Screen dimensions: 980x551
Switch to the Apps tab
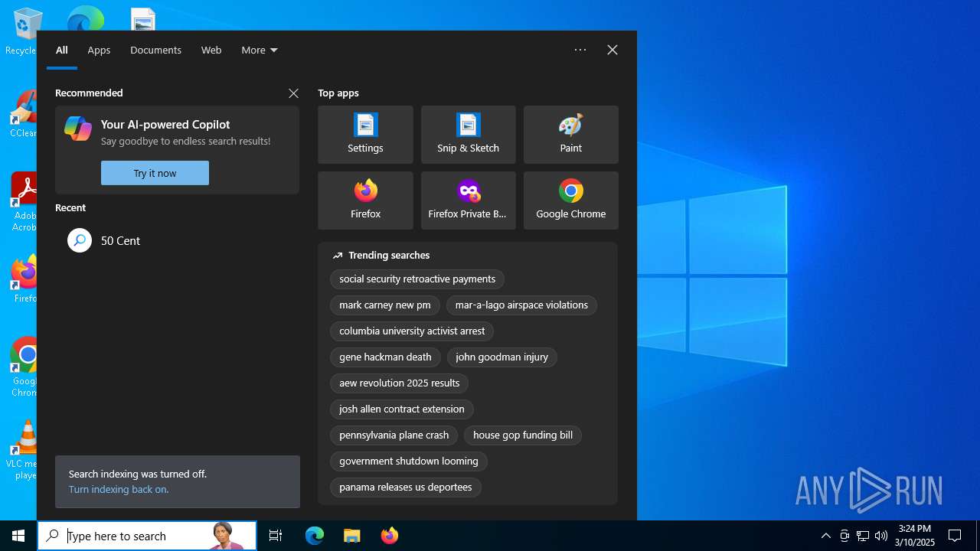pos(99,50)
